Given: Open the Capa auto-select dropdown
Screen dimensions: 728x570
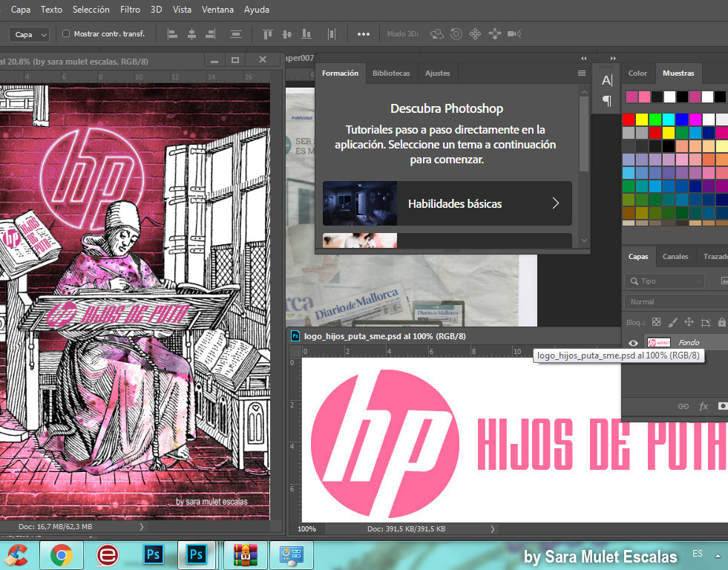Looking at the screenshot, I should click(29, 34).
